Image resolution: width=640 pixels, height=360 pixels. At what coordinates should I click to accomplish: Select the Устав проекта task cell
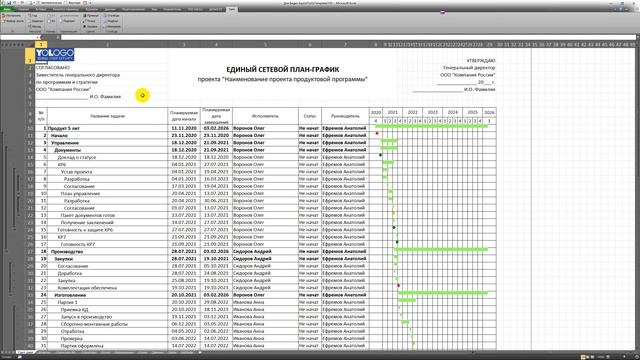pos(107,172)
